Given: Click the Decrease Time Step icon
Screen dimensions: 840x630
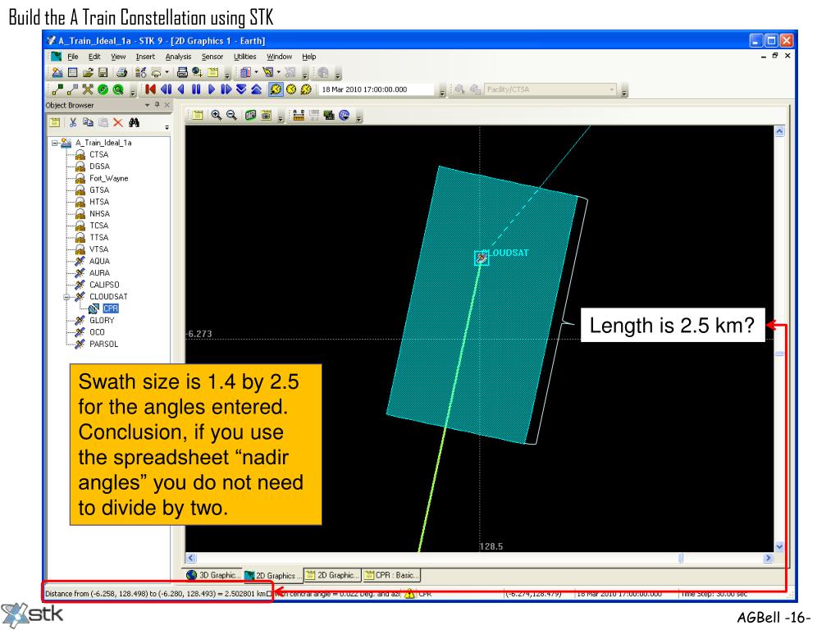Looking at the screenshot, I should pyautogui.click(x=241, y=89).
